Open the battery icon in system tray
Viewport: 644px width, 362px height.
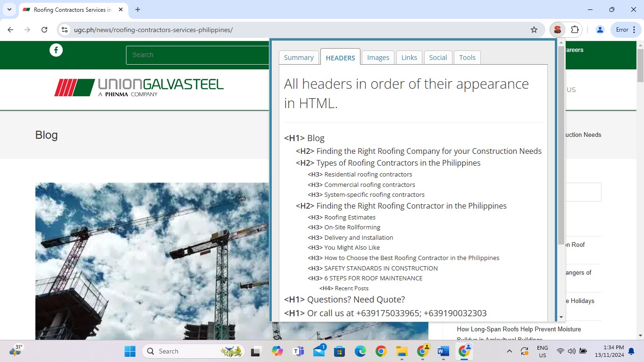tap(583, 351)
